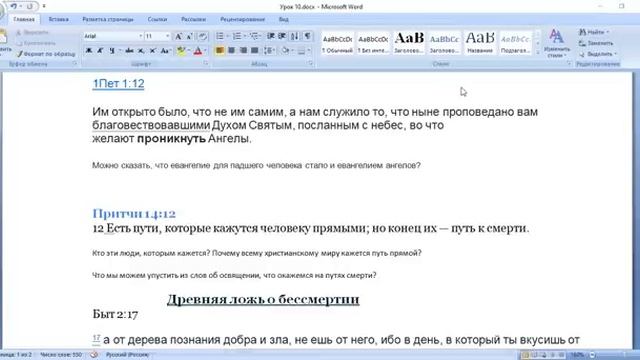The image size is (640, 360).
Task: Open font name Arial dropdown
Action: (140, 36)
